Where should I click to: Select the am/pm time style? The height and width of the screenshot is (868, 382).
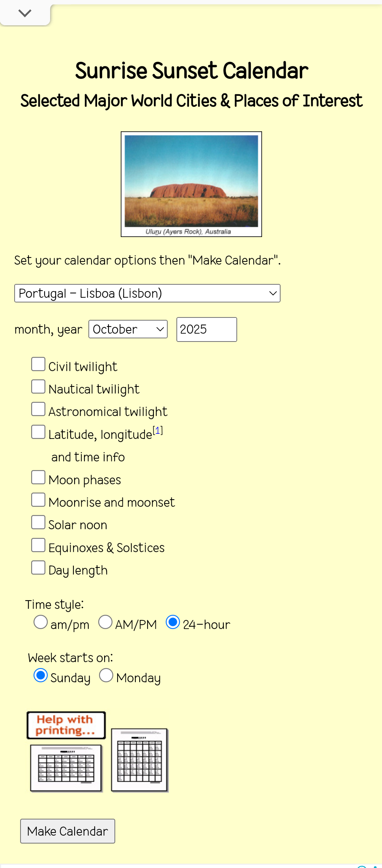(x=41, y=622)
